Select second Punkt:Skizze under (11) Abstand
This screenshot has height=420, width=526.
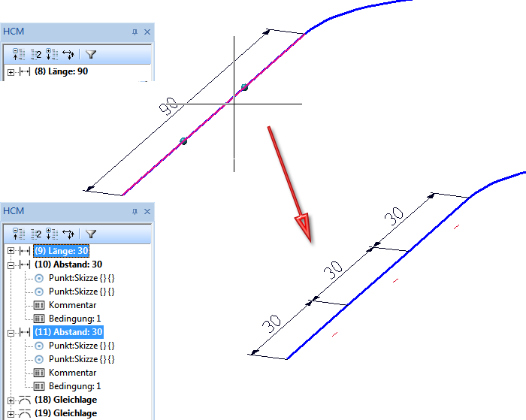[81, 359]
